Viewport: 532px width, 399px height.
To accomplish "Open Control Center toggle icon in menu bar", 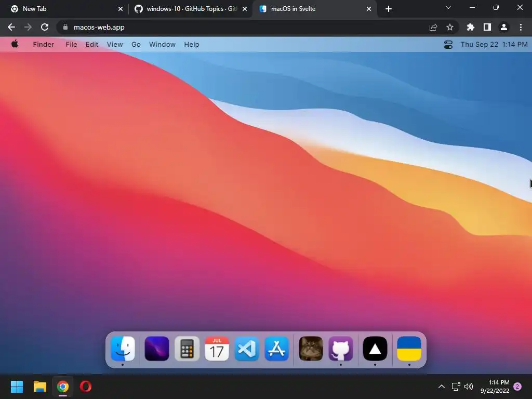I will pyautogui.click(x=448, y=45).
